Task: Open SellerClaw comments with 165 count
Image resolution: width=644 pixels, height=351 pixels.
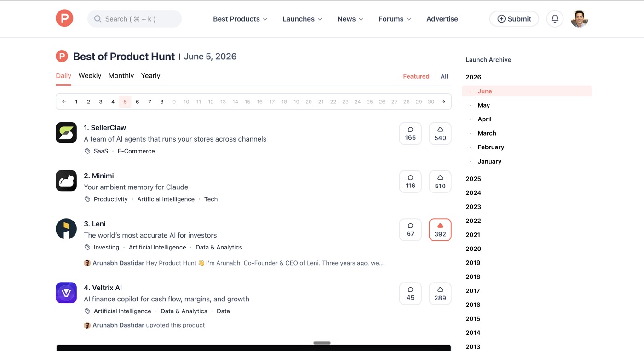Action: [x=410, y=134]
